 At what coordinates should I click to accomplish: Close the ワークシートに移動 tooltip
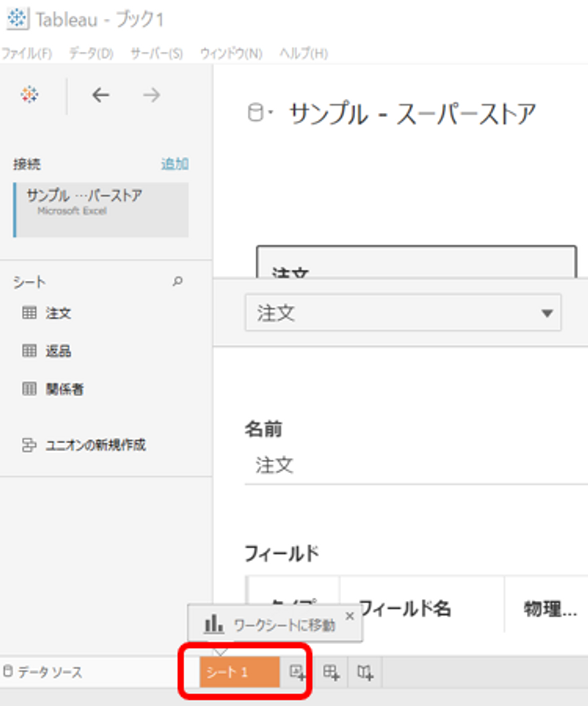coord(350,616)
